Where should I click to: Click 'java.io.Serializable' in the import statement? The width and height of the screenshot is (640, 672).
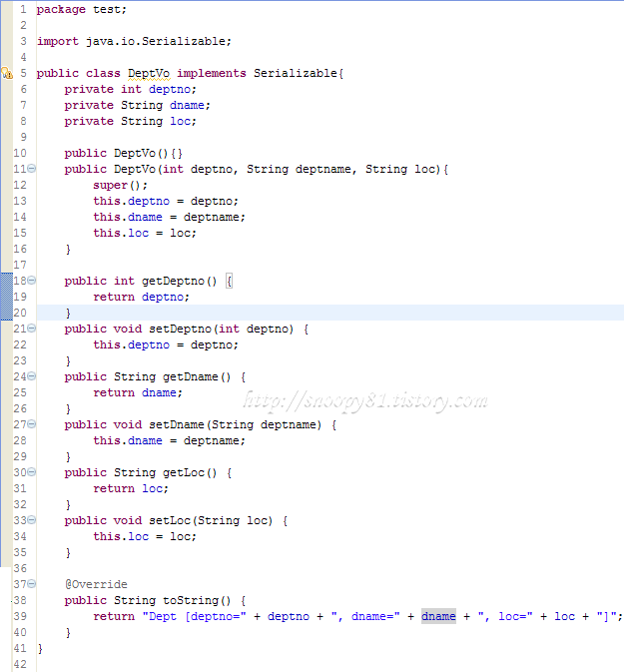tap(156, 41)
